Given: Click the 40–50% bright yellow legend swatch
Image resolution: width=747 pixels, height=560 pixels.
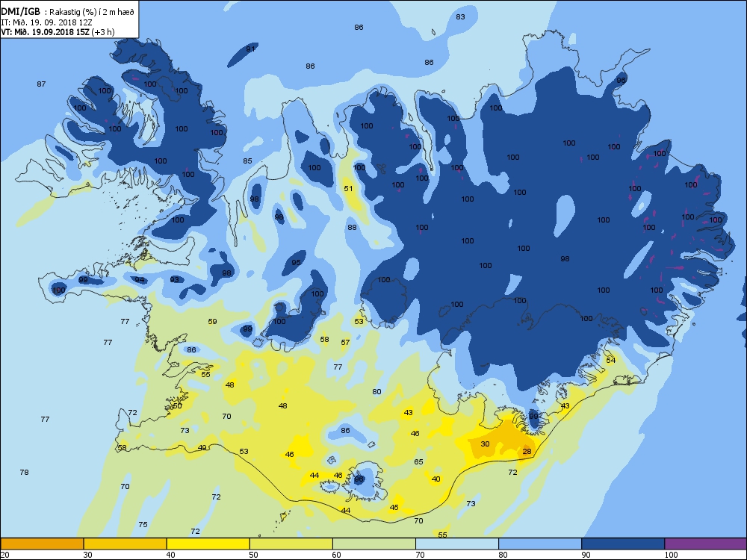Looking at the screenshot, I should (208, 544).
